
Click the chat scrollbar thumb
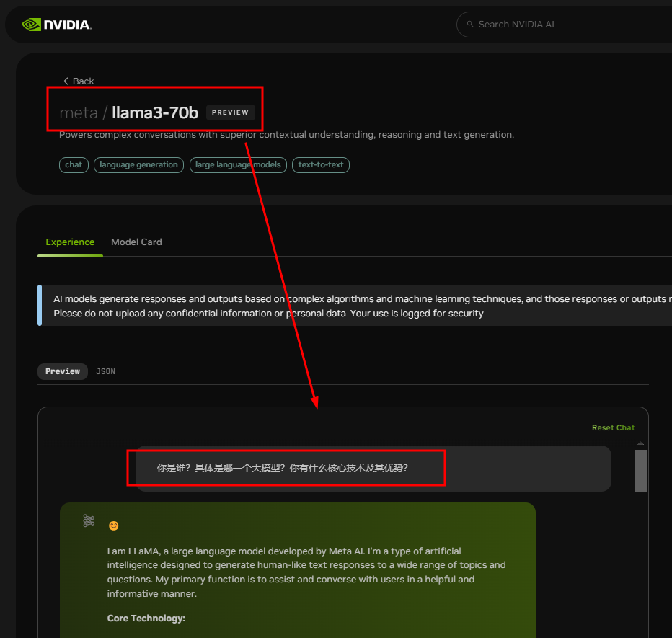click(640, 471)
